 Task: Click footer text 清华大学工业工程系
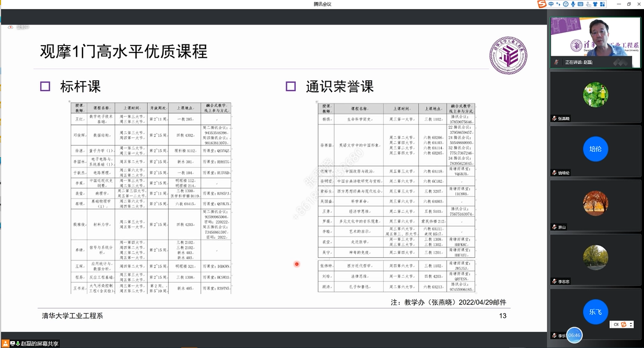click(x=72, y=316)
